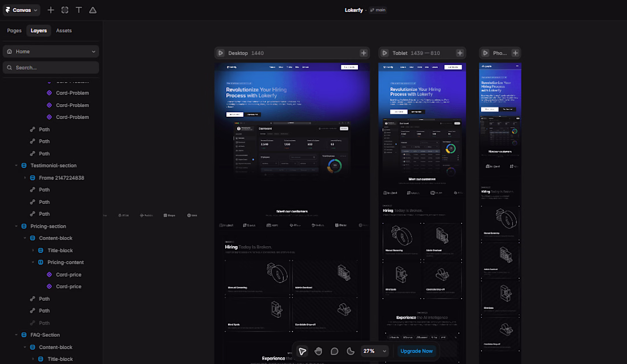Select the triangle shape tool in top toolbar

point(93,10)
